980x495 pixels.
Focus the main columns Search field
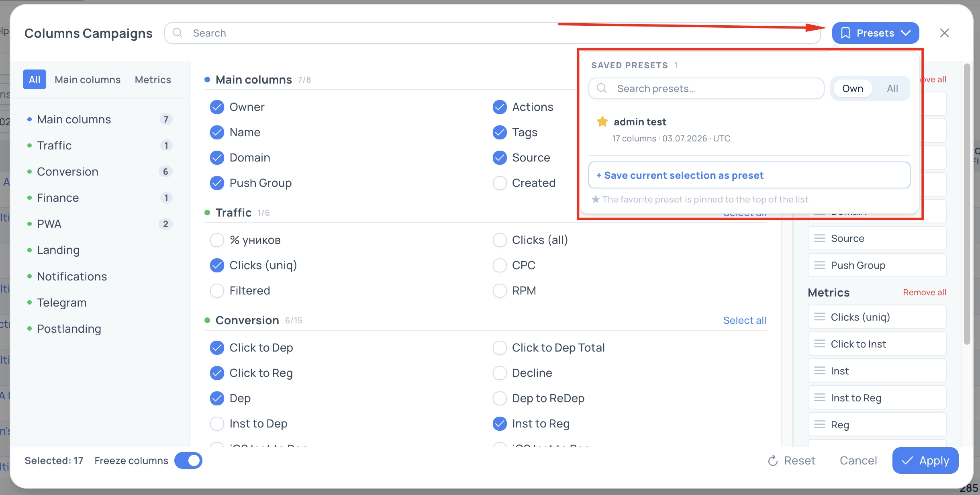[x=492, y=33]
